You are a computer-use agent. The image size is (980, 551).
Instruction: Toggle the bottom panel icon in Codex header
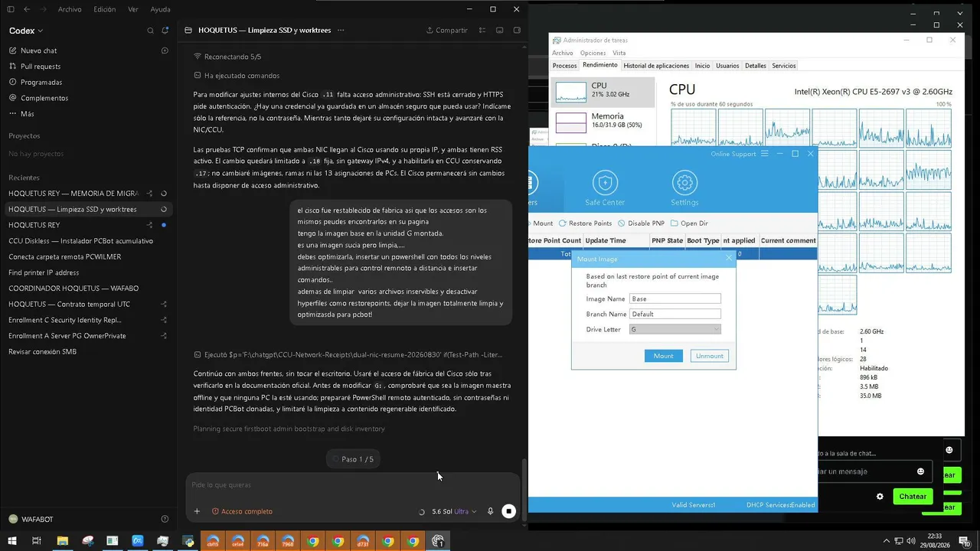tap(499, 31)
